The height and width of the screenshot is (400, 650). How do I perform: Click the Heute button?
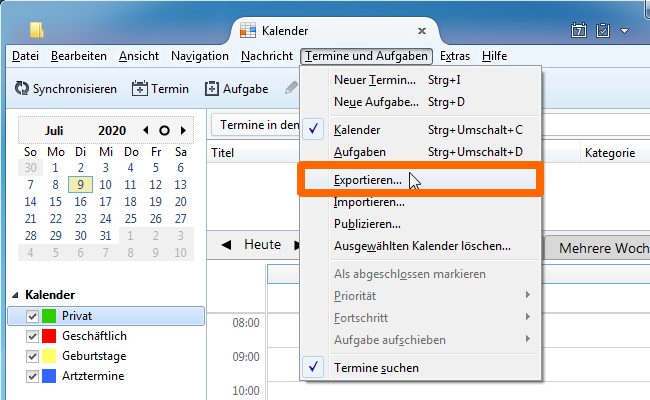(262, 245)
